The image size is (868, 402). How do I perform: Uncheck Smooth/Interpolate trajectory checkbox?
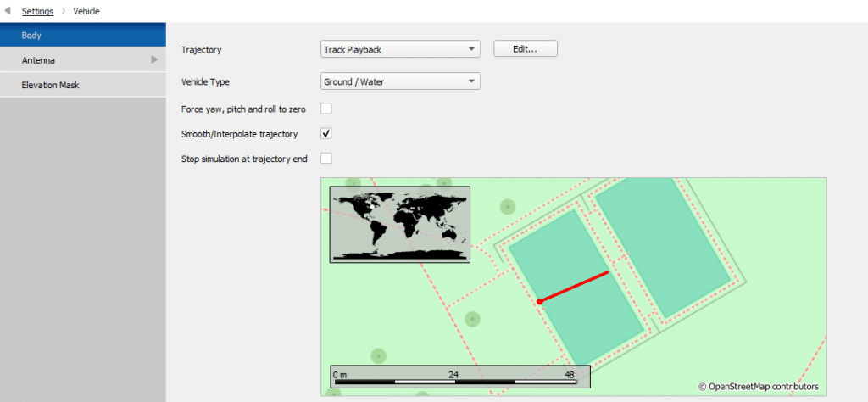(x=326, y=133)
